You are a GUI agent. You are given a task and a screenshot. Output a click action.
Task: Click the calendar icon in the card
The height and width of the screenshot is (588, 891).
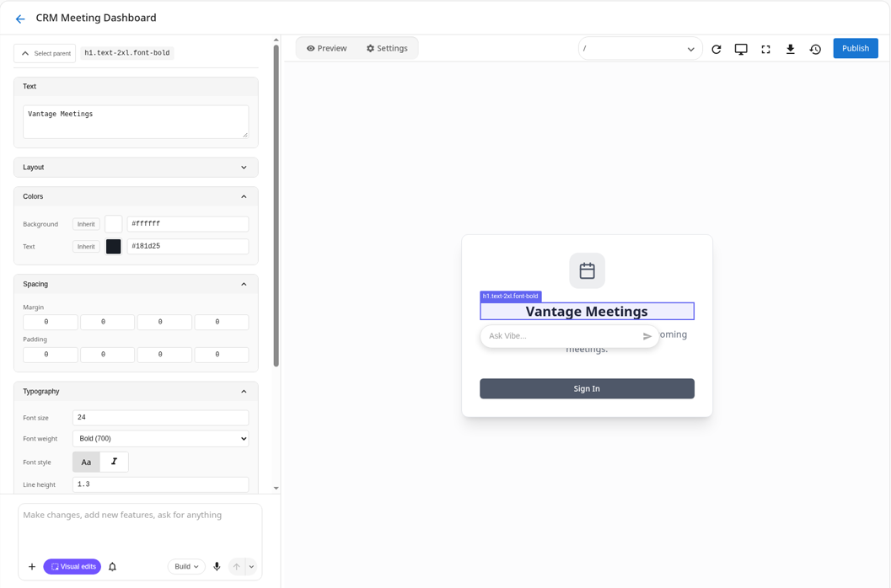587,271
